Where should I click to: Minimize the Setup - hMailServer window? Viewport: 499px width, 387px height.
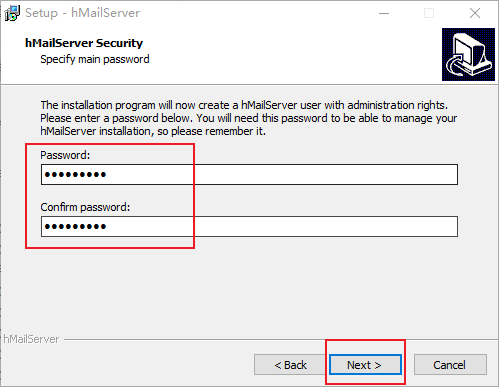click(x=384, y=13)
